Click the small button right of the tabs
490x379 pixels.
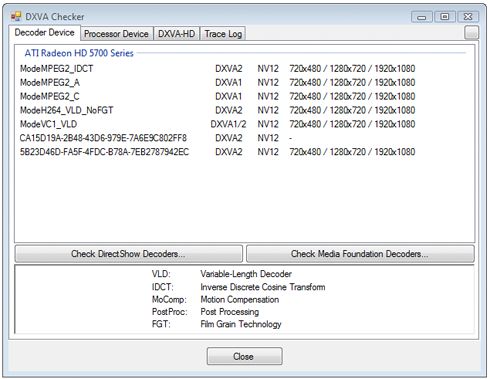click(471, 33)
